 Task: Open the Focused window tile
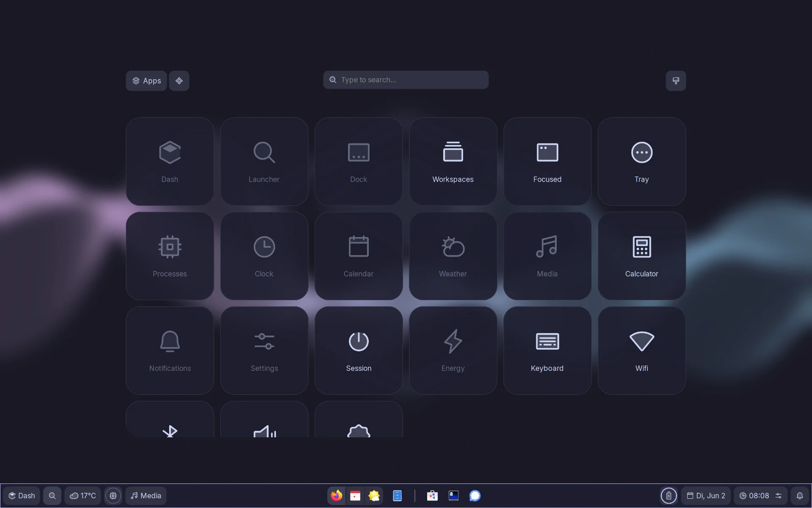pos(547,161)
